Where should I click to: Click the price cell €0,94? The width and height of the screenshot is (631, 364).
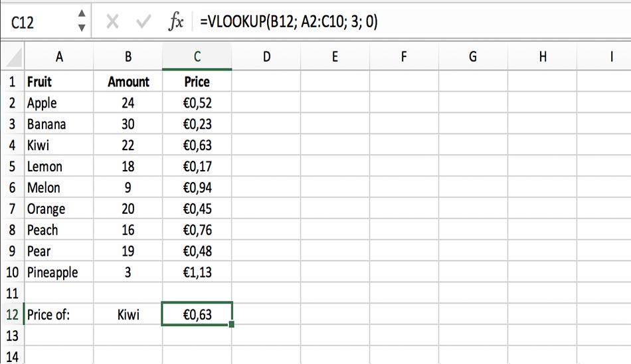click(x=197, y=187)
